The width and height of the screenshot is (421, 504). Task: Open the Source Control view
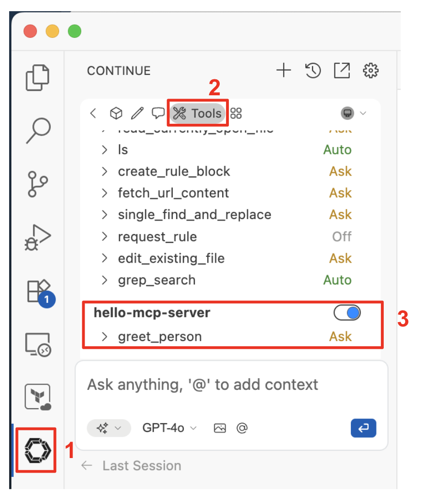click(x=38, y=184)
